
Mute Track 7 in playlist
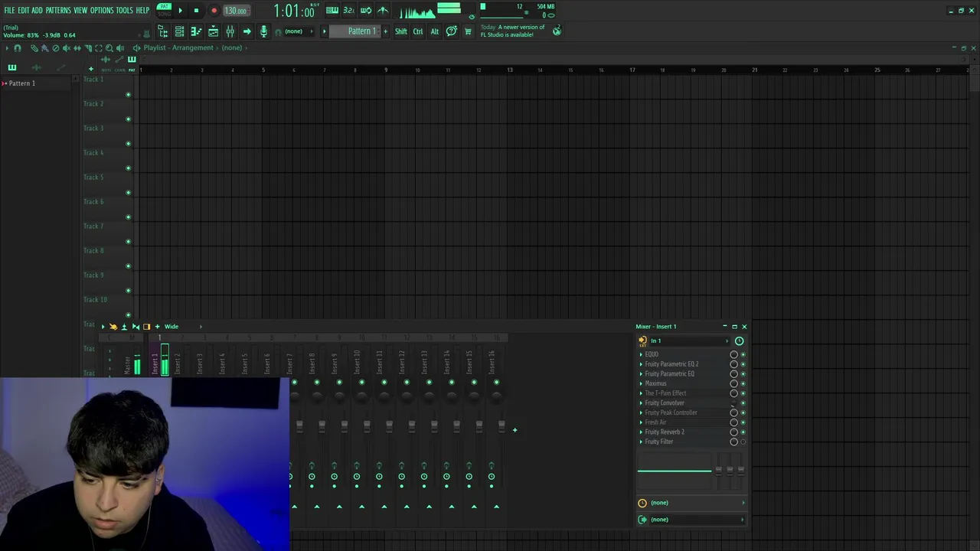[x=128, y=242]
